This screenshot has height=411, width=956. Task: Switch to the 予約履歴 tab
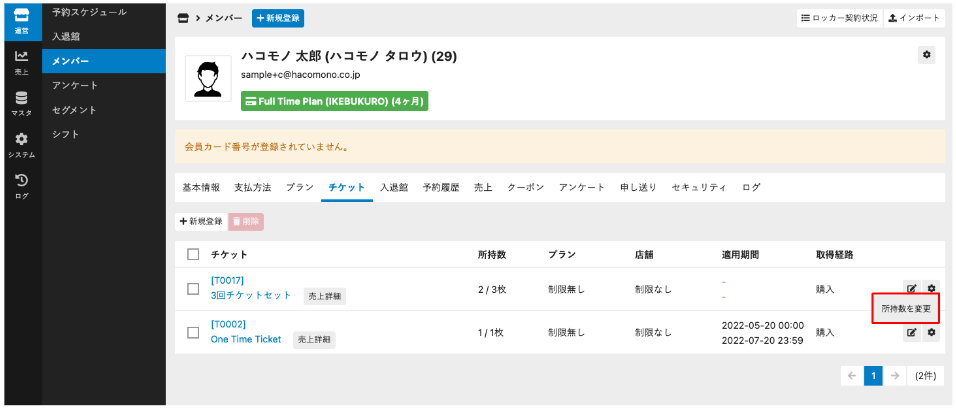(x=440, y=188)
